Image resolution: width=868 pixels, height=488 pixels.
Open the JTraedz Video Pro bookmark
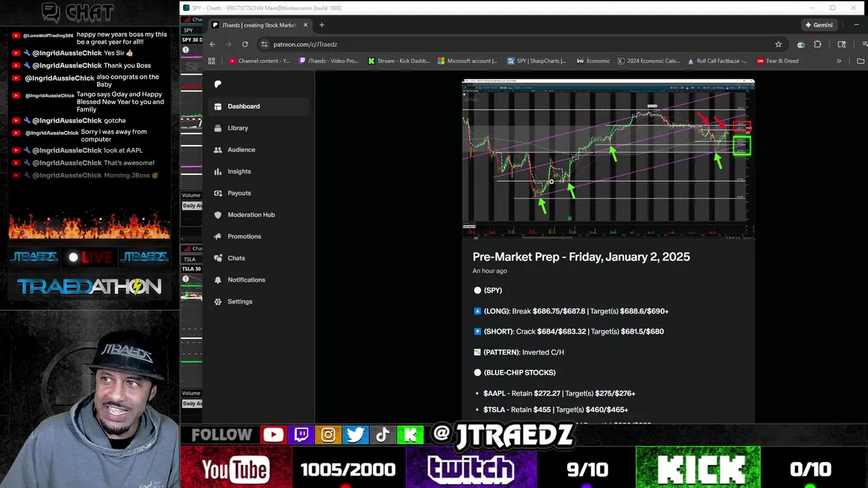328,61
